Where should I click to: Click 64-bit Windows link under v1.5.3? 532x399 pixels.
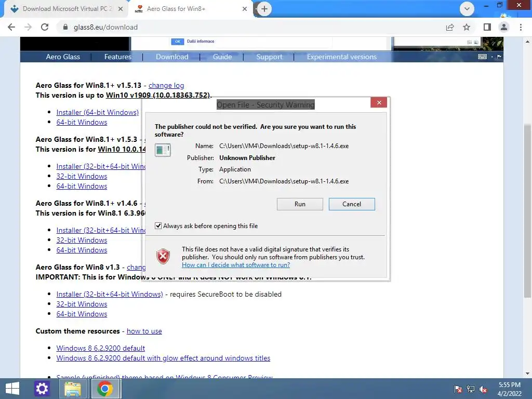(x=82, y=186)
